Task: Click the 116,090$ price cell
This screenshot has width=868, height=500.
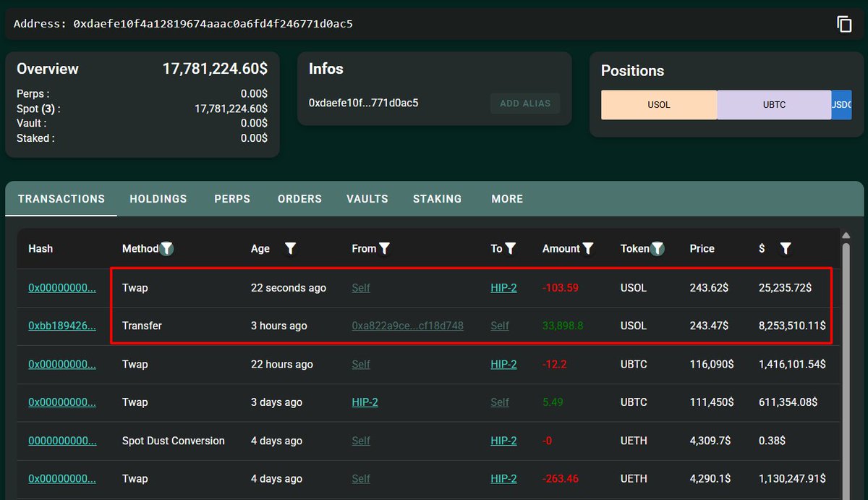Action: tap(712, 364)
